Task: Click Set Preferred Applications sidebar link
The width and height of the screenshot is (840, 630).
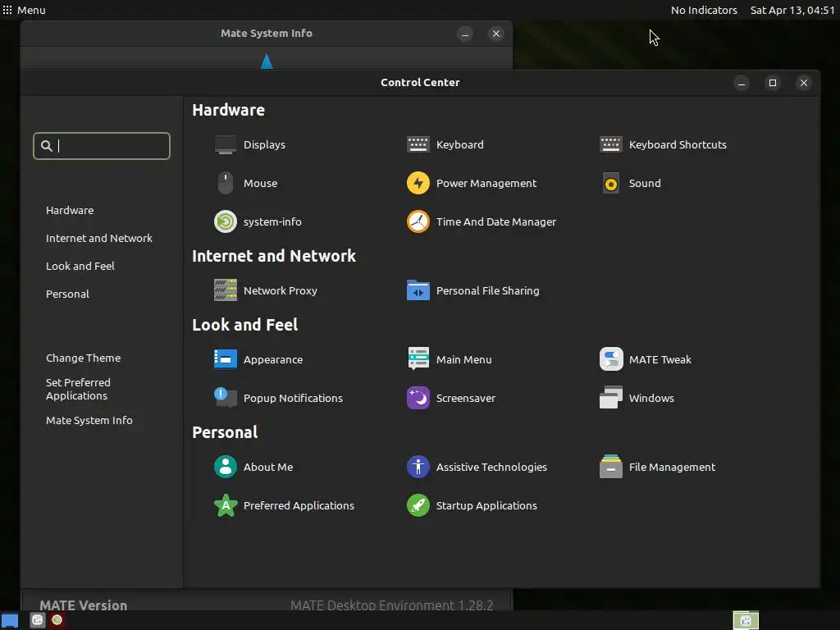Action: (78, 389)
